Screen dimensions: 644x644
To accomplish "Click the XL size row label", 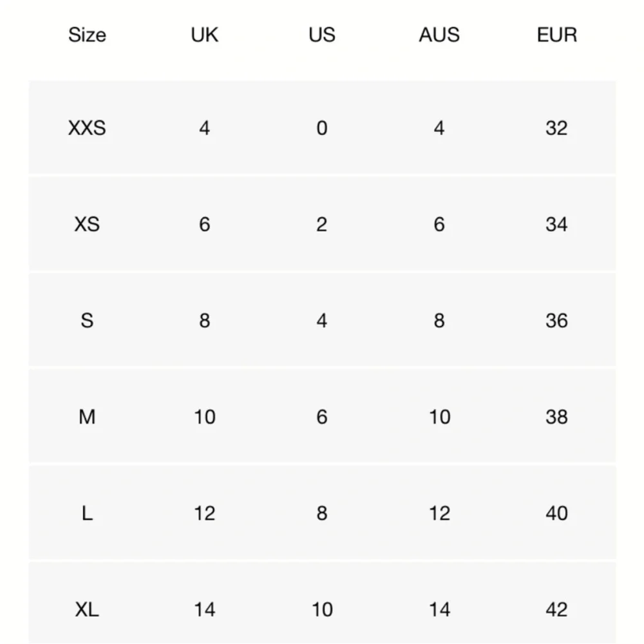I will 87,609.
